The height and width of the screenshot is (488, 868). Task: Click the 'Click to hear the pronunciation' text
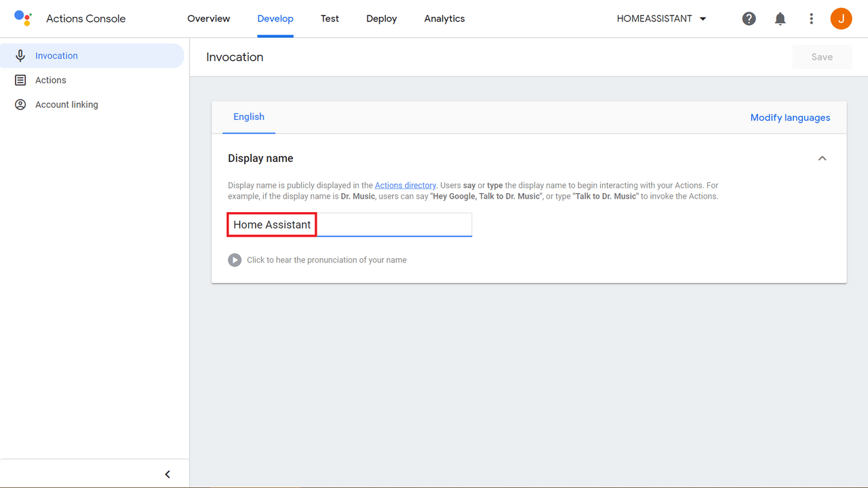(327, 260)
